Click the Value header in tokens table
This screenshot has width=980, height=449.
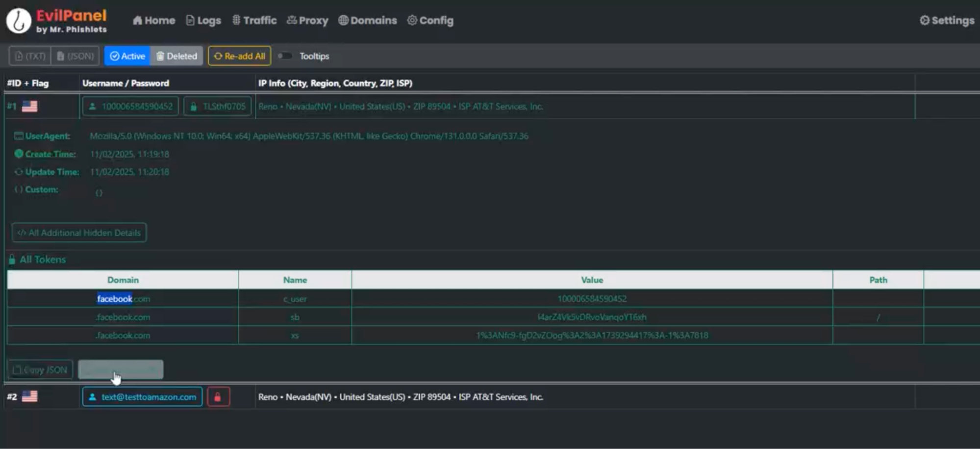point(592,280)
